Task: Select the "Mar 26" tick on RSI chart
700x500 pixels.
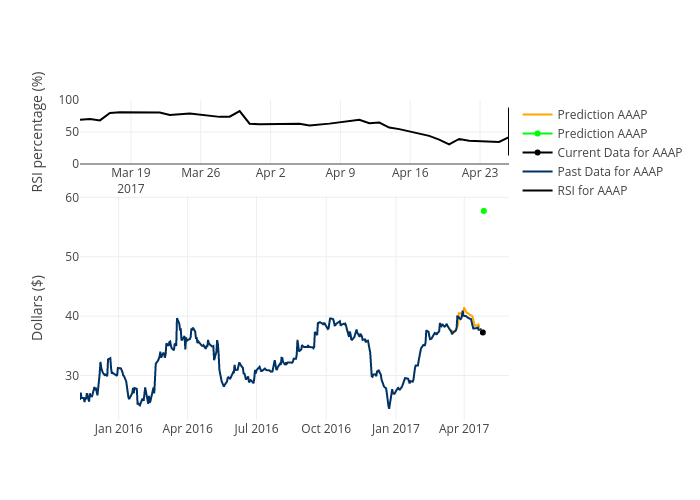Action: pyautogui.click(x=201, y=173)
